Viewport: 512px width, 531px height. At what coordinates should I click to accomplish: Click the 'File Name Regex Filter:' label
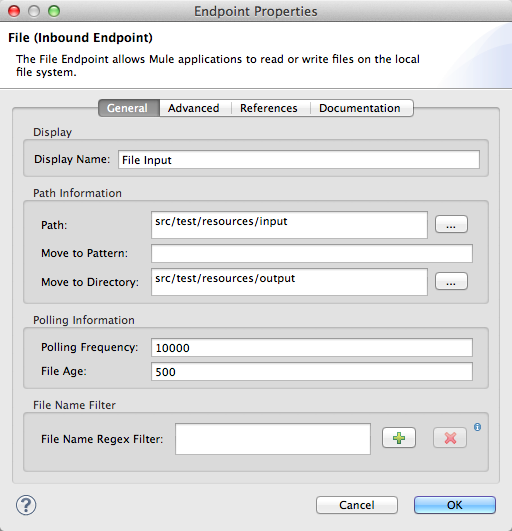(102, 439)
